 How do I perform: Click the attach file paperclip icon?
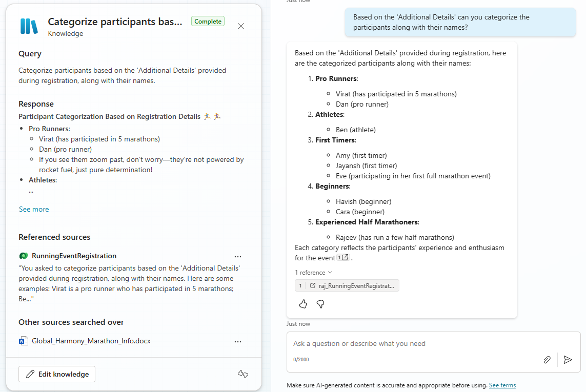(547, 360)
